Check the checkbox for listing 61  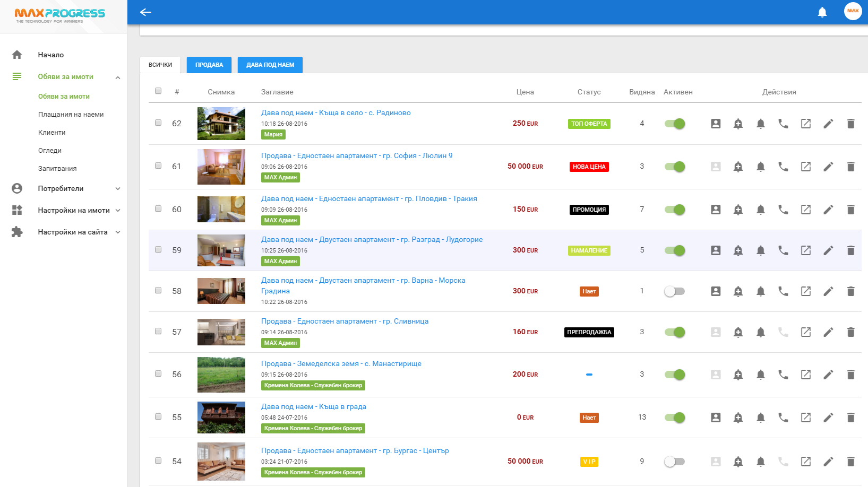[x=158, y=166]
